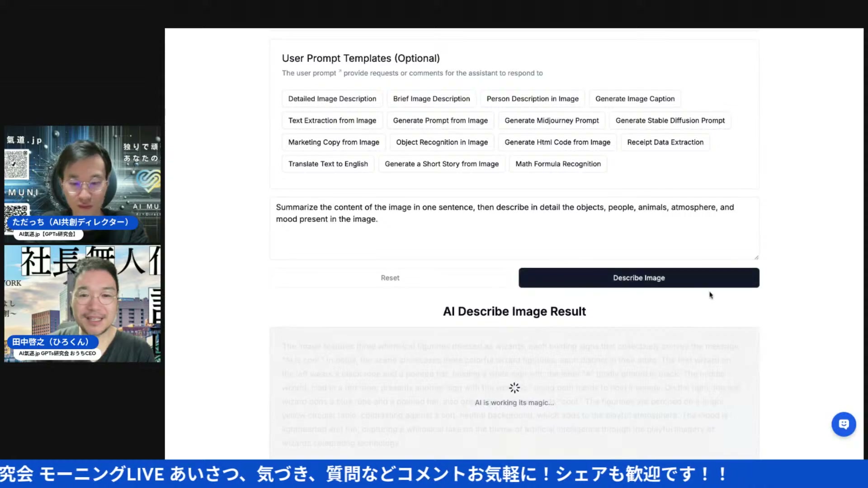Click the Describe Image button
868x488 pixels.
tap(639, 278)
